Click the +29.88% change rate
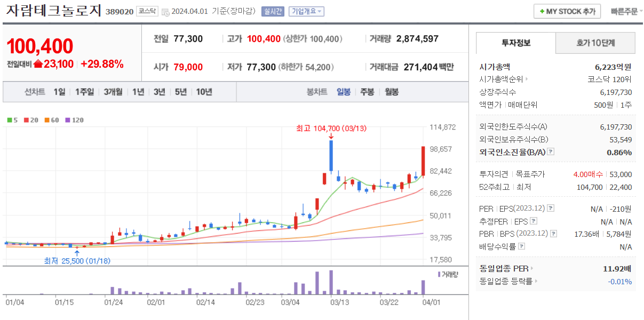Viewport: 644px width, 320px height. pyautogui.click(x=102, y=64)
